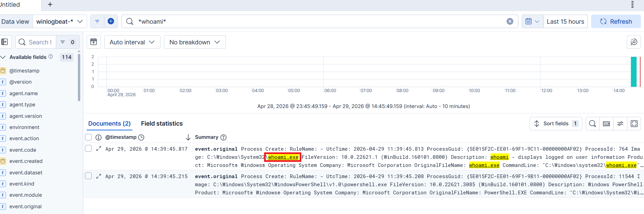Select the event.module field
Screen dimensions: 644x214
(x=26, y=195)
